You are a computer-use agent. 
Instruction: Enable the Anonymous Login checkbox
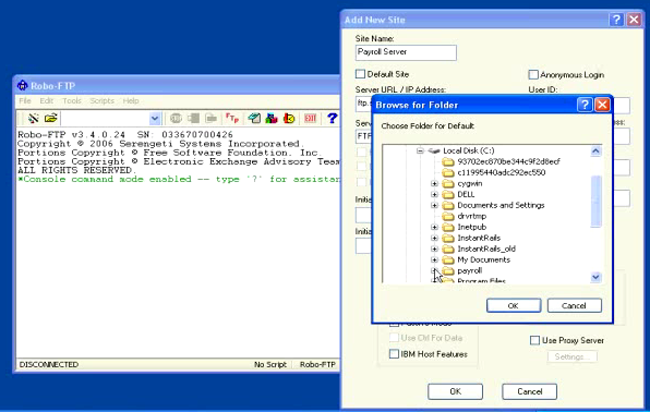(x=533, y=75)
